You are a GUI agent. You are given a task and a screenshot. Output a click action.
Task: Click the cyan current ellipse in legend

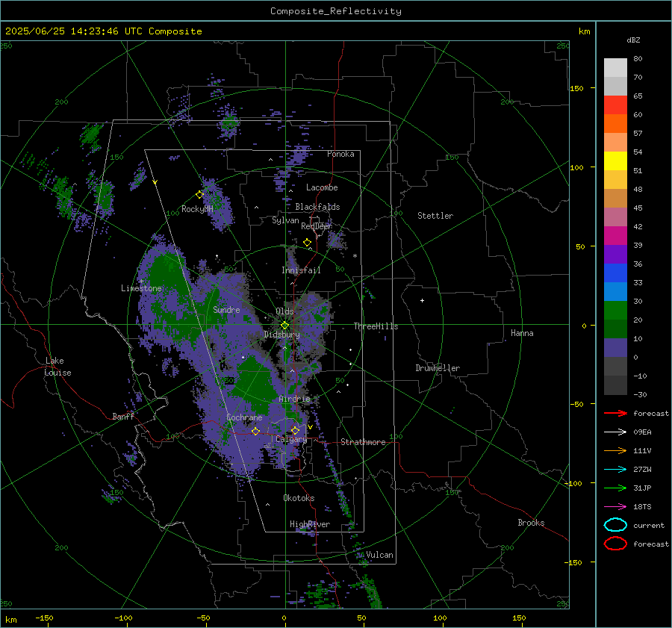coord(615,525)
